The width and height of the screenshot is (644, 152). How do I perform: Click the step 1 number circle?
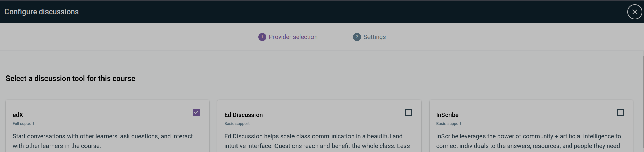click(x=262, y=37)
